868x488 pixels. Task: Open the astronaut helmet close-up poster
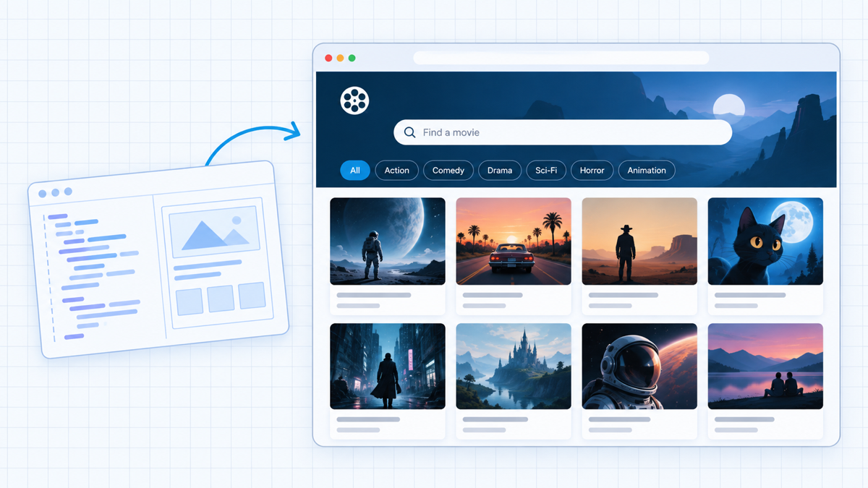pos(639,367)
